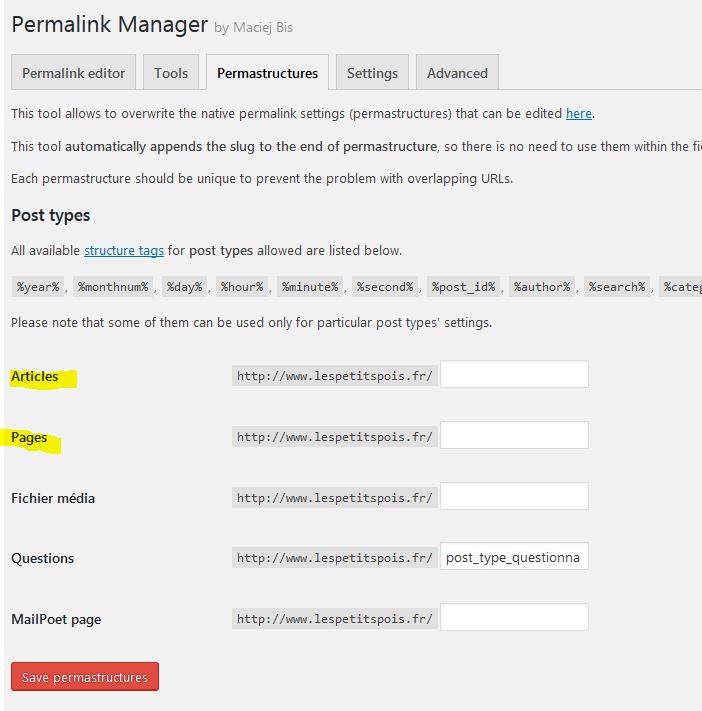Focus the Articles permastructure field
Image resolution: width=702 pixels, height=711 pixels.
point(514,375)
